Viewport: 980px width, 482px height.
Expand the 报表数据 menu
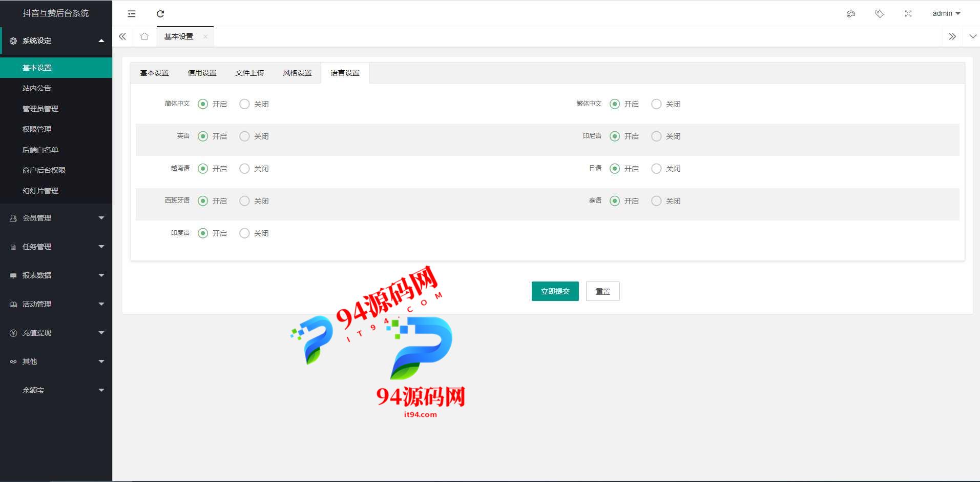(101, 275)
